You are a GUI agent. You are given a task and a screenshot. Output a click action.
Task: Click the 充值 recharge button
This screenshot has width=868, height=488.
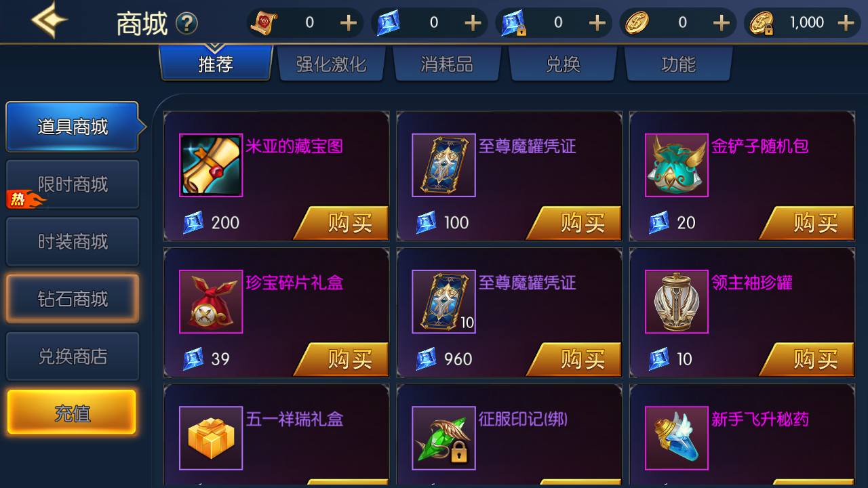72,413
